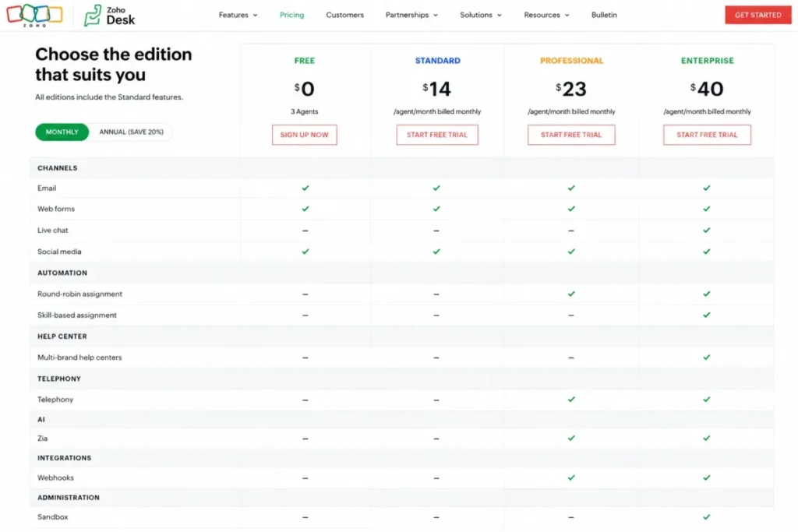Click the $0 Free price
The height and width of the screenshot is (532, 798).
coord(305,90)
